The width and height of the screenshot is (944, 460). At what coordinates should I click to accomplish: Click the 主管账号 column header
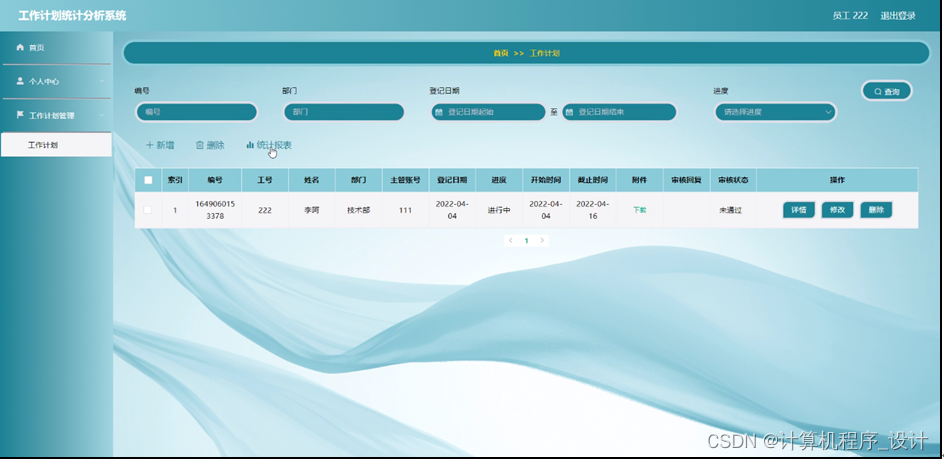tap(405, 180)
